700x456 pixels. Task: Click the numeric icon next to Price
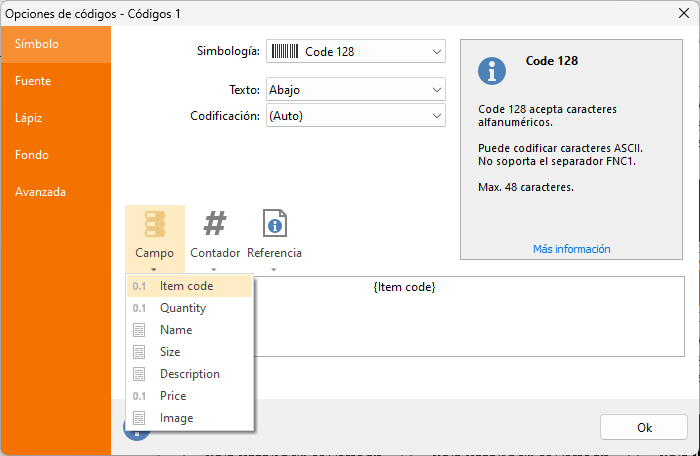click(x=139, y=396)
